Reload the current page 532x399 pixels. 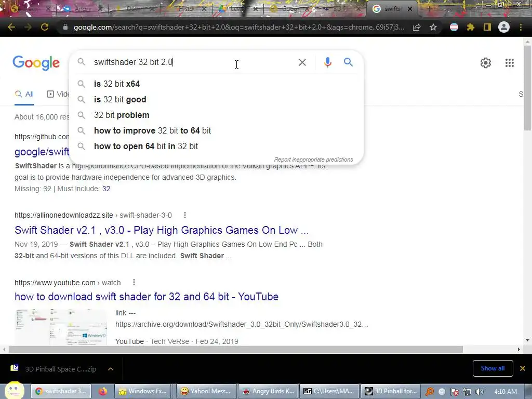[x=45, y=27]
